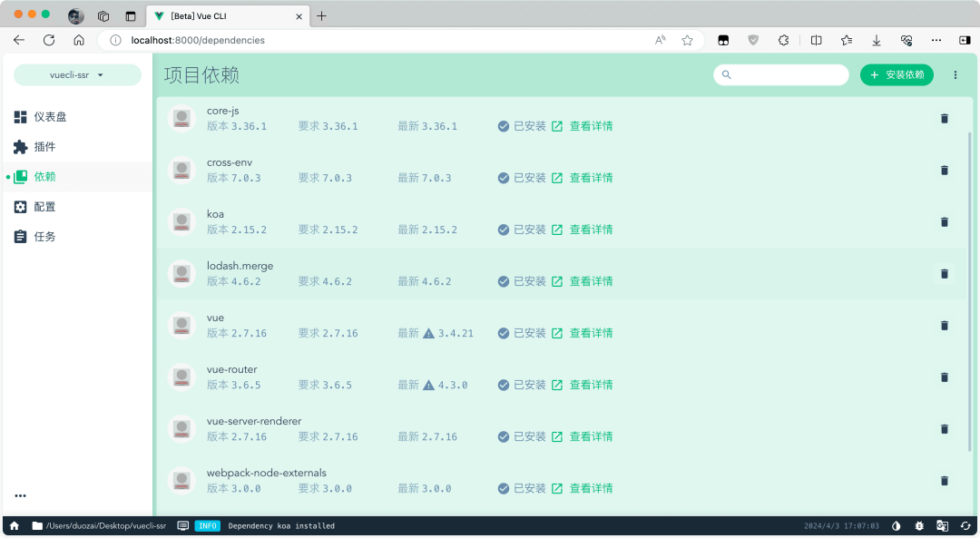
Task: Click the vue package avatar
Action: pos(181,327)
